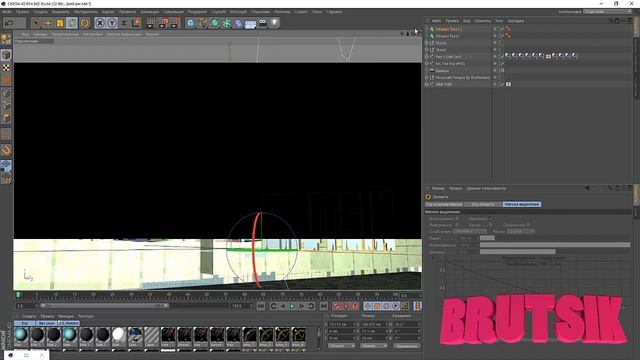
Task: Toggle enable checkmark of MC Tea Rig
Action: pos(502,63)
